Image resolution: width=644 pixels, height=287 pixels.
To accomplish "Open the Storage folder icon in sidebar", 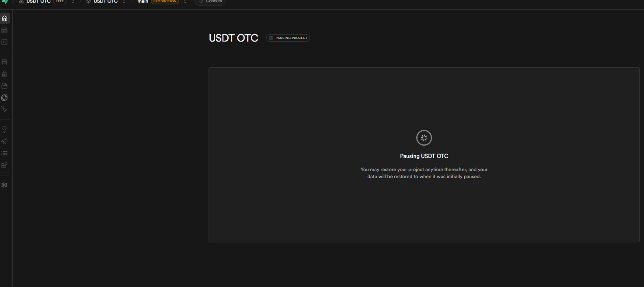I will (4, 86).
